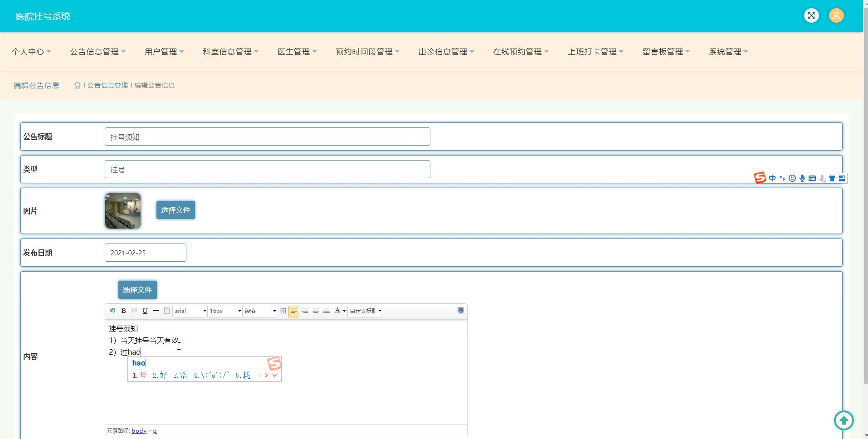Toggle Chinese/English mode 中 in Sogou bar
The width and height of the screenshot is (868, 439).
772,178
